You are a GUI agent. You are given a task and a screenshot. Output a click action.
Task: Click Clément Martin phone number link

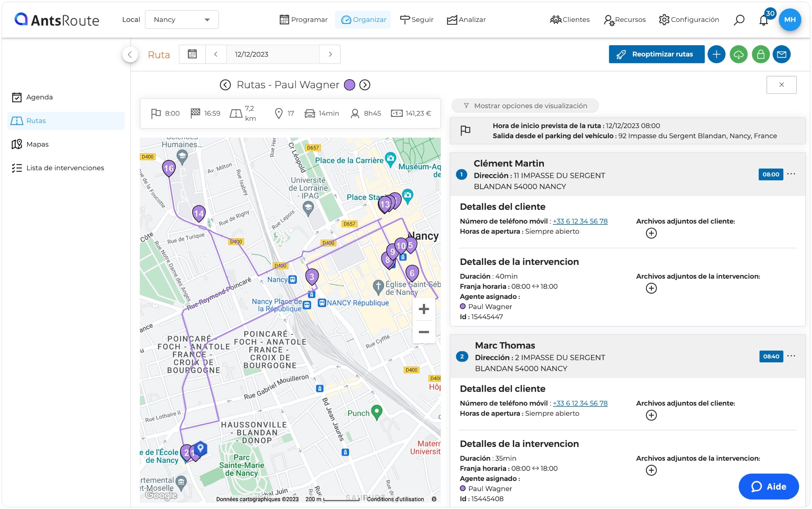pyautogui.click(x=580, y=221)
